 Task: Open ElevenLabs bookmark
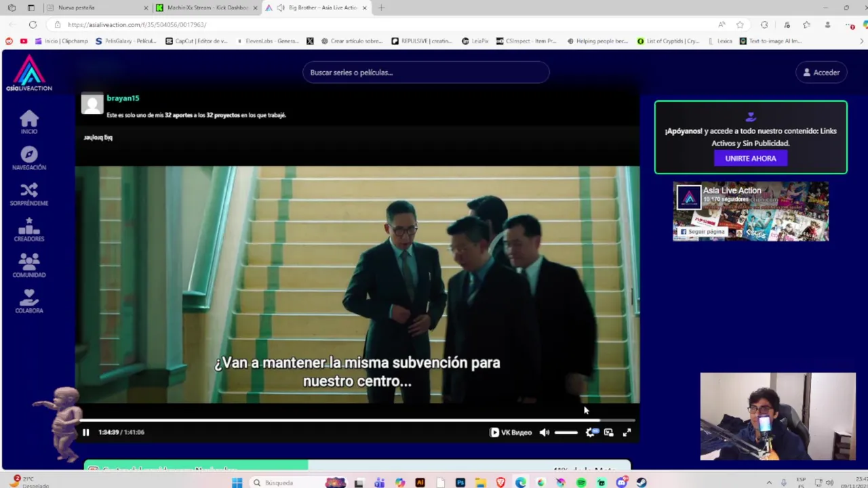[x=267, y=41]
